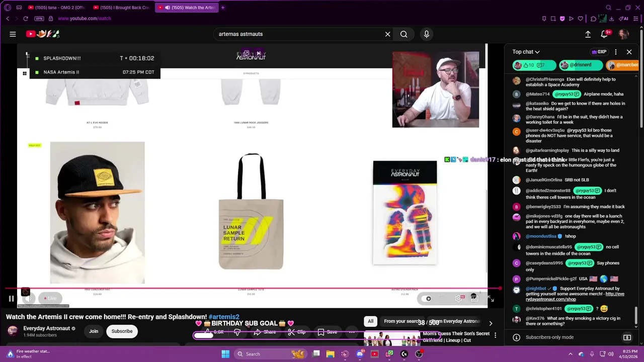Go back in browser history
644x362 pixels.
pyautogui.click(x=8, y=19)
